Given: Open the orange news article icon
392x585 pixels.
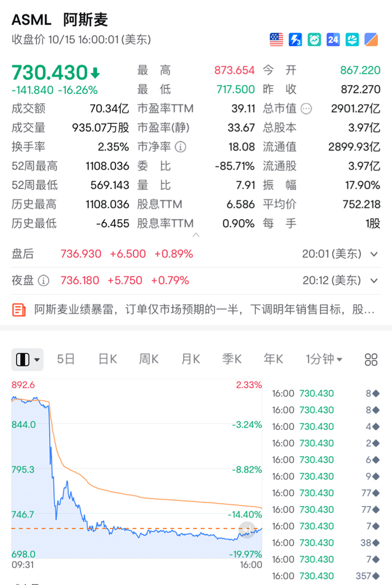Looking at the screenshot, I should coord(19,310).
